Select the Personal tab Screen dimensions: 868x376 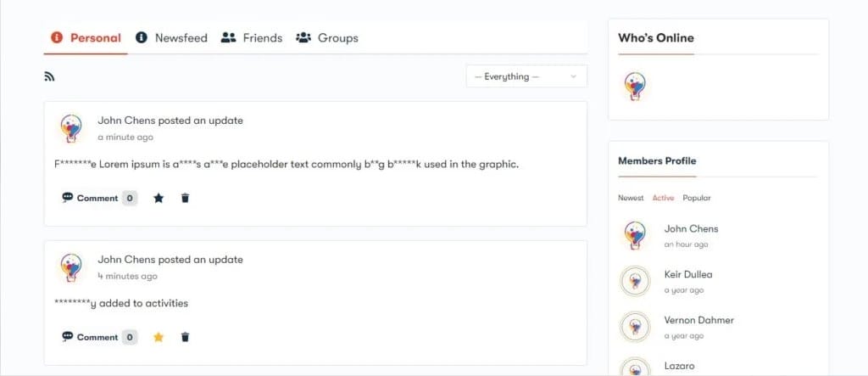point(86,38)
